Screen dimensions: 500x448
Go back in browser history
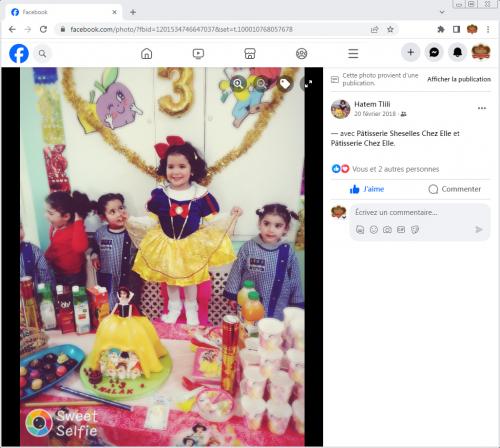point(12,29)
